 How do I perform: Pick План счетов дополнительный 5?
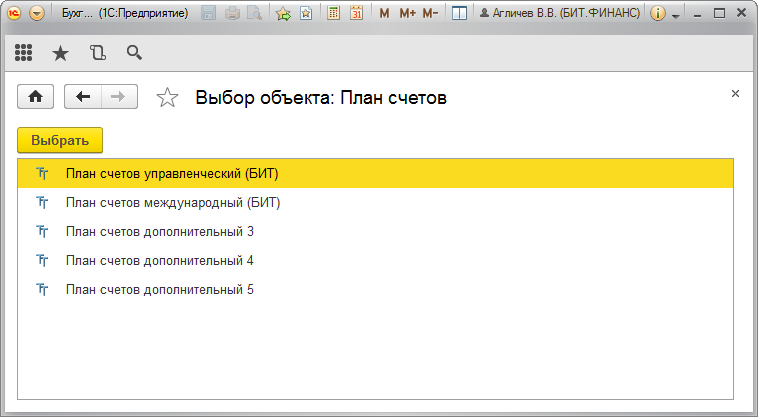pos(159,290)
